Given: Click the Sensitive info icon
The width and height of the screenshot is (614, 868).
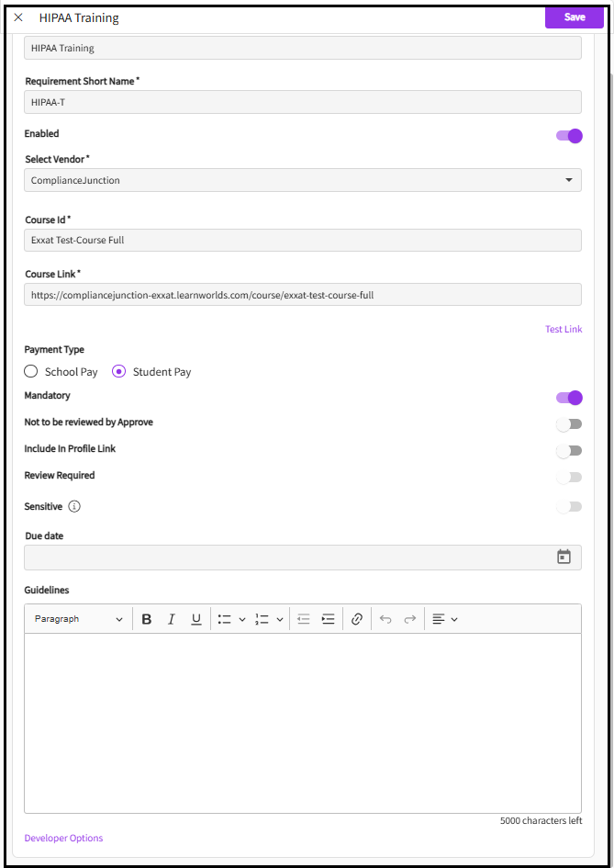Looking at the screenshot, I should point(75,506).
